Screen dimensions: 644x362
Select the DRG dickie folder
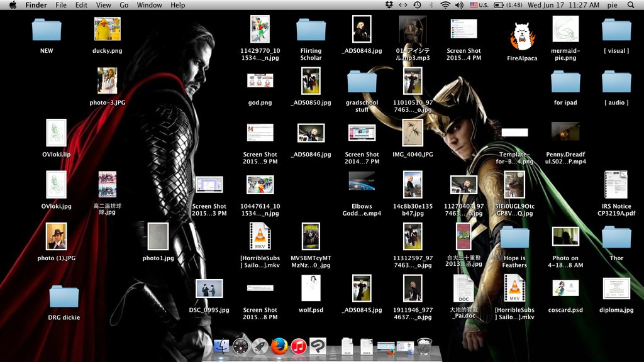click(64, 302)
